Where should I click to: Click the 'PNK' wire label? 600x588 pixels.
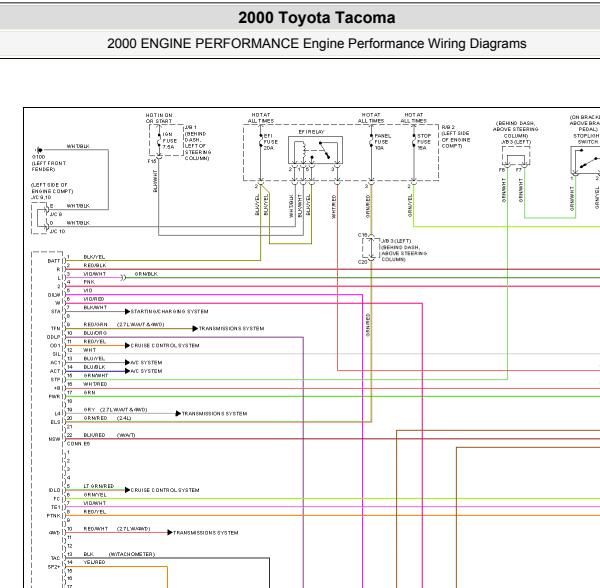click(89, 282)
